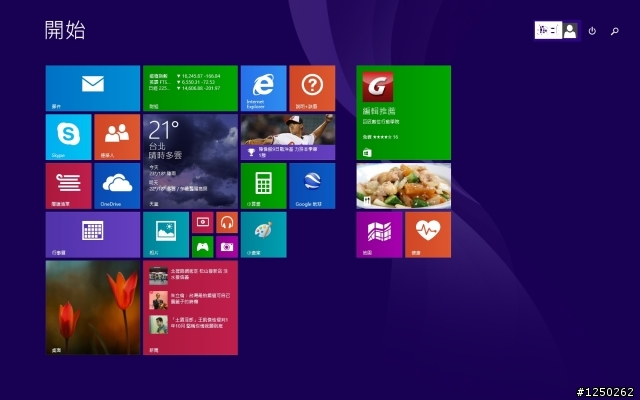The image size is (640, 400).
Task: Open the Sports tile with baseball pitcher
Action: coord(288,137)
